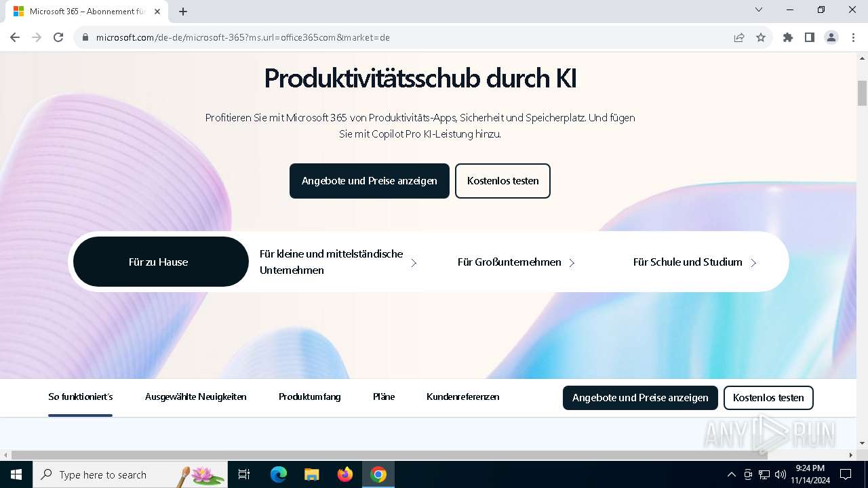This screenshot has height=488, width=868.
Task: Click the chevron beside Für Schule und Studium
Action: pyautogui.click(x=753, y=262)
